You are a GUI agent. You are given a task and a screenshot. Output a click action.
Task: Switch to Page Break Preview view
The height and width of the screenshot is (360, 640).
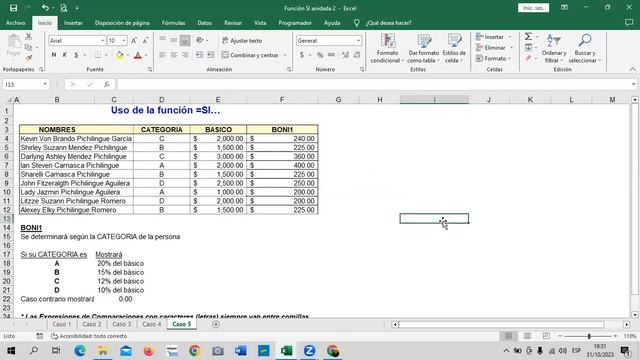point(546,336)
